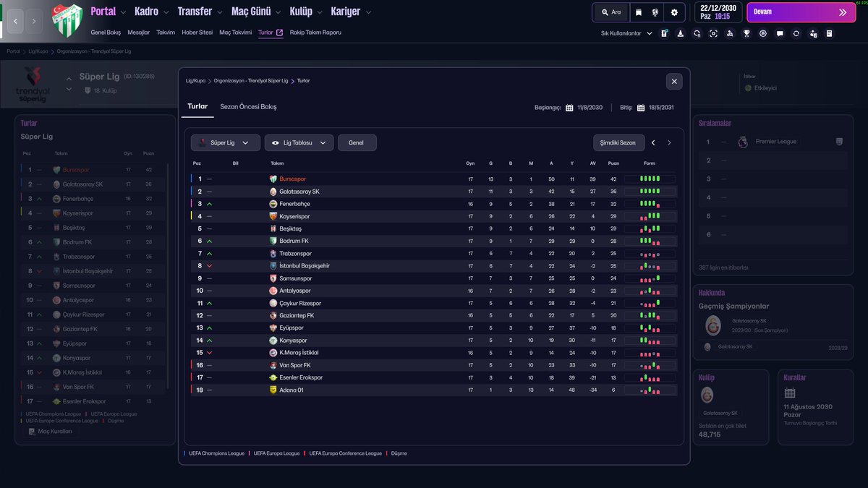Open Maç Takvimi submenu item
The width and height of the screenshot is (868, 488).
(x=236, y=33)
